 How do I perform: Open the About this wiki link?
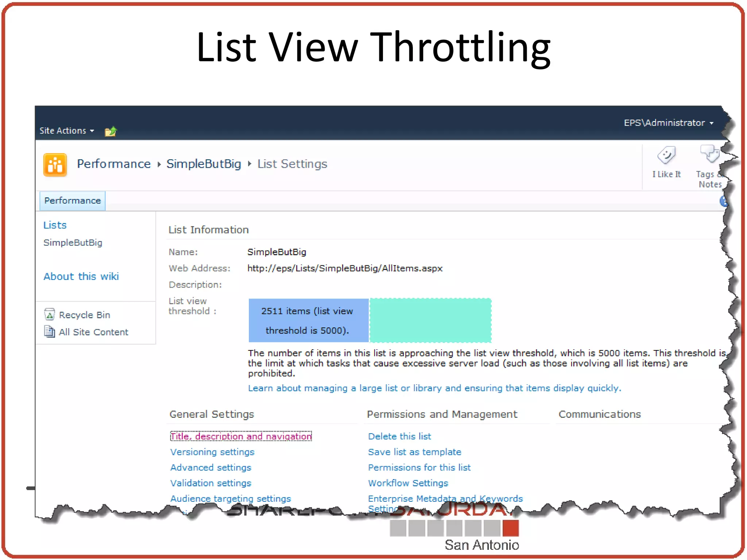click(81, 276)
